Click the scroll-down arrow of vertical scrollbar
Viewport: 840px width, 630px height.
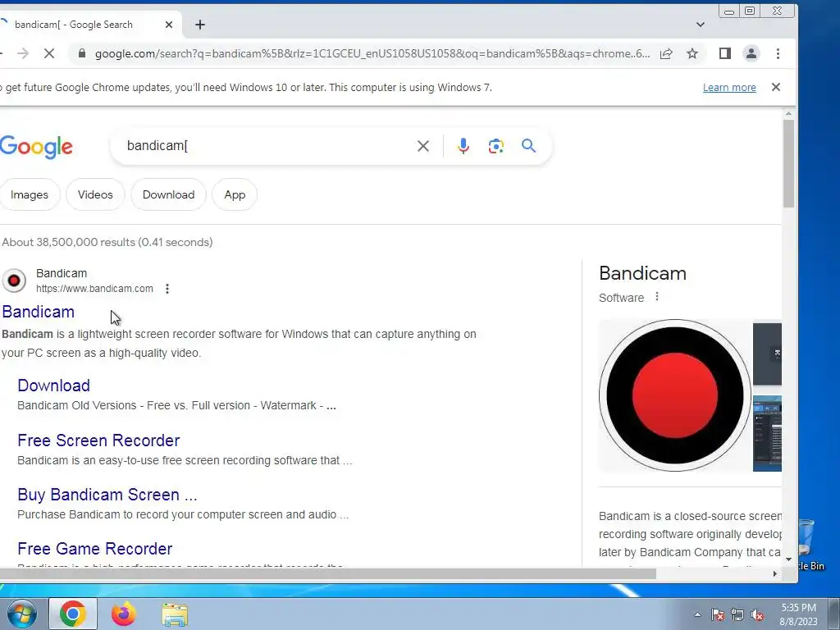[788, 559]
